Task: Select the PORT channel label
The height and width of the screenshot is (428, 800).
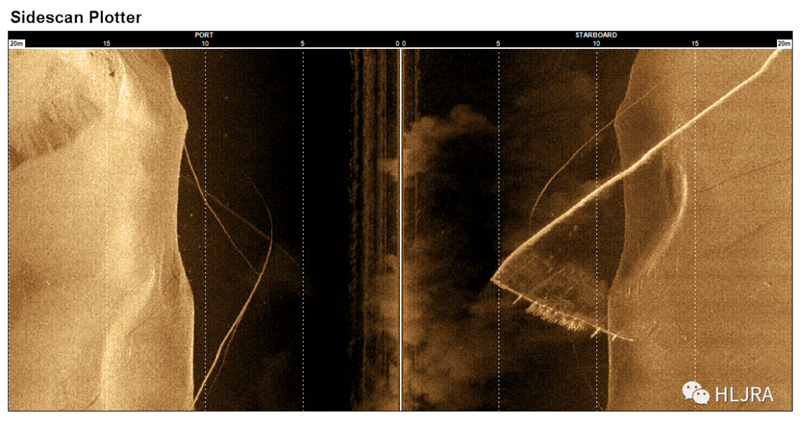Action: [204, 35]
